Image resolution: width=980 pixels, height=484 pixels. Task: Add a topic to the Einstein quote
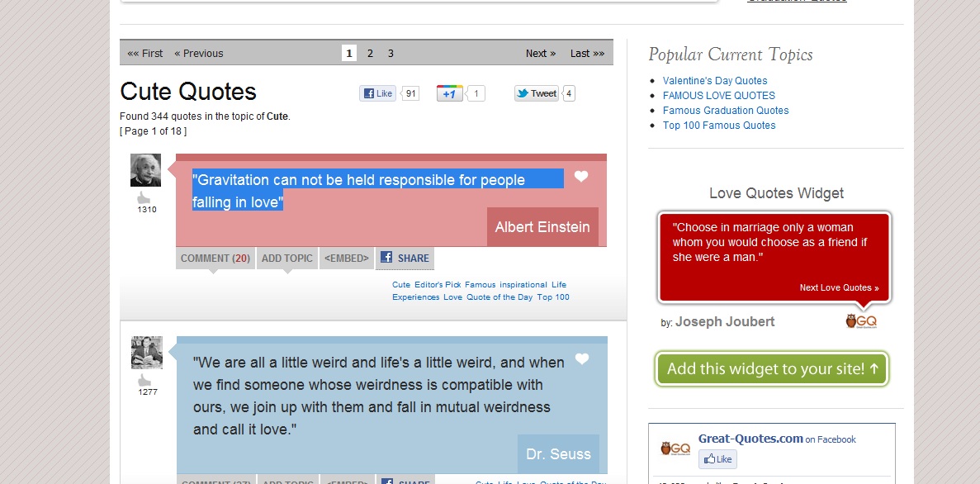[x=286, y=258]
